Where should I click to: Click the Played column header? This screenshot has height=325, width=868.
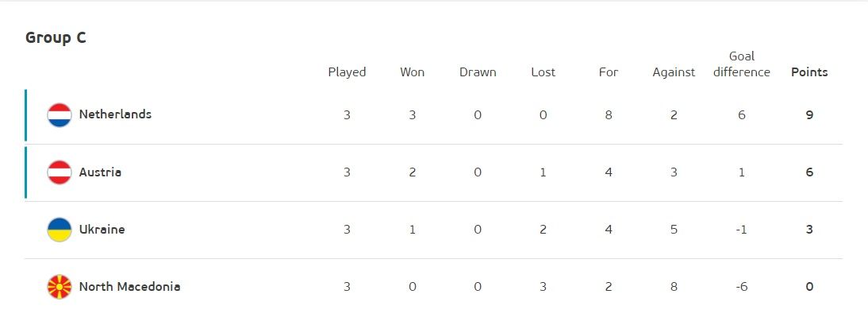tap(347, 72)
